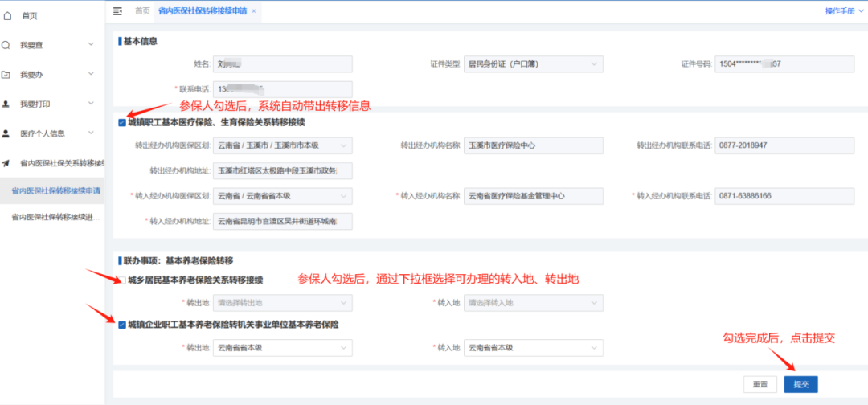Expand the 我要办 sidebar menu
Screen dimensions: 868x405
[x=52, y=75]
